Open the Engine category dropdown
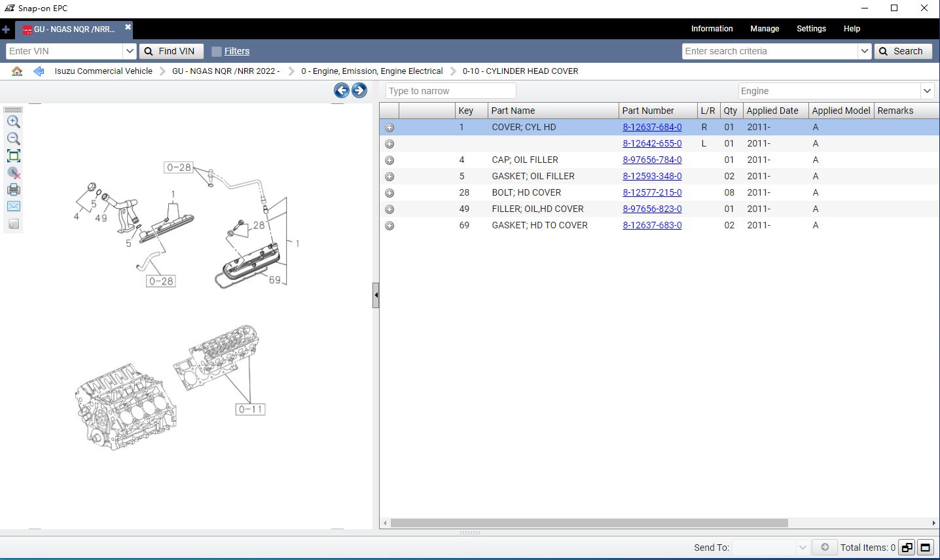This screenshot has height=560, width=940. tap(927, 91)
